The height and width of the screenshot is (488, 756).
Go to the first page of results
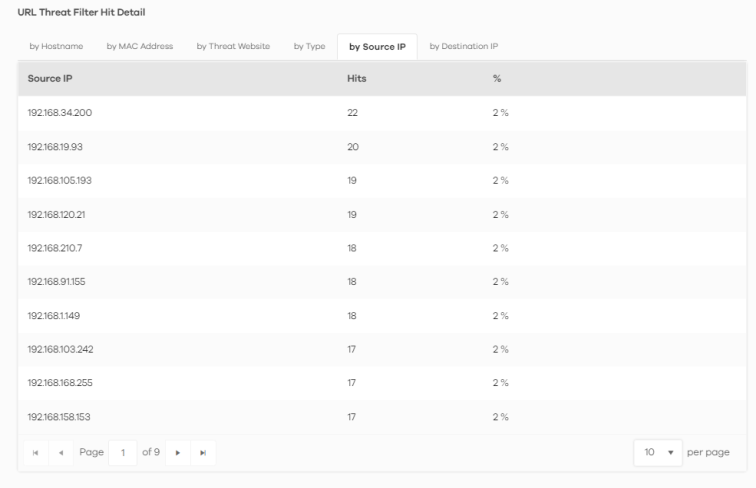click(x=36, y=453)
